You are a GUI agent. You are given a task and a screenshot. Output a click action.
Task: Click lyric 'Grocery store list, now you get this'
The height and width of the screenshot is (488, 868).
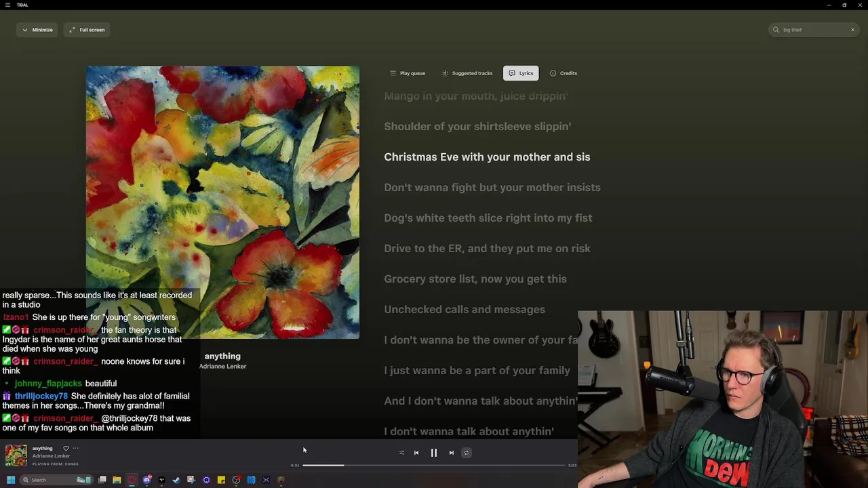click(475, 279)
